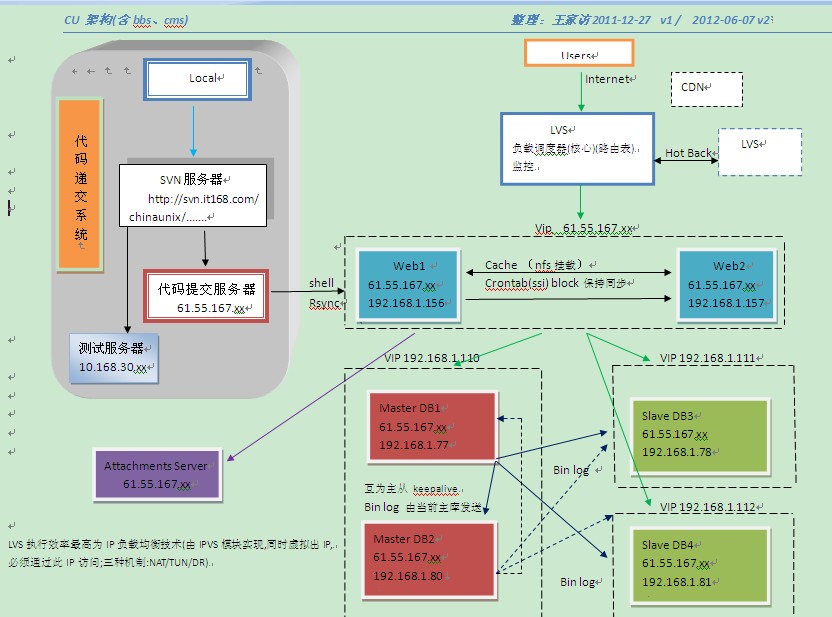Select the dashed backup LVS box

[759, 151]
